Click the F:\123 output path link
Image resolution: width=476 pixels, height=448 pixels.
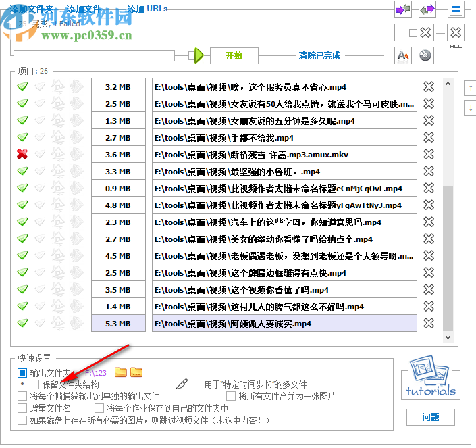point(96,373)
